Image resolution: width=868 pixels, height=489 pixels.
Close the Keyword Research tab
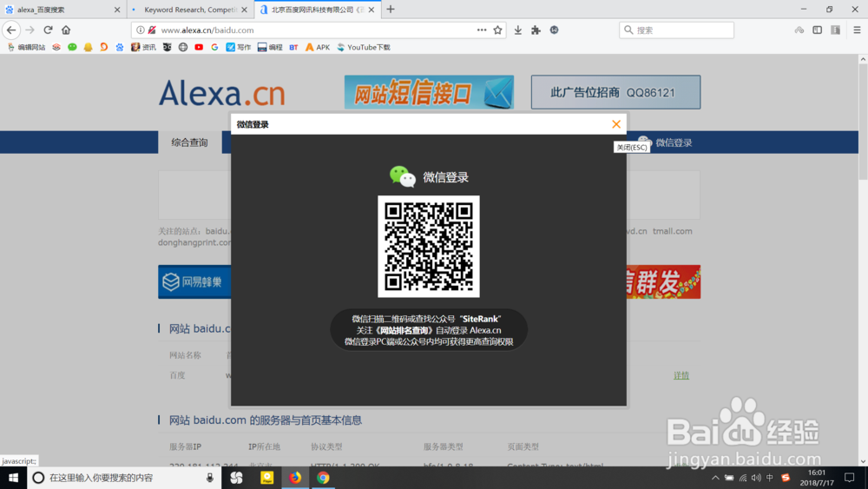(244, 10)
